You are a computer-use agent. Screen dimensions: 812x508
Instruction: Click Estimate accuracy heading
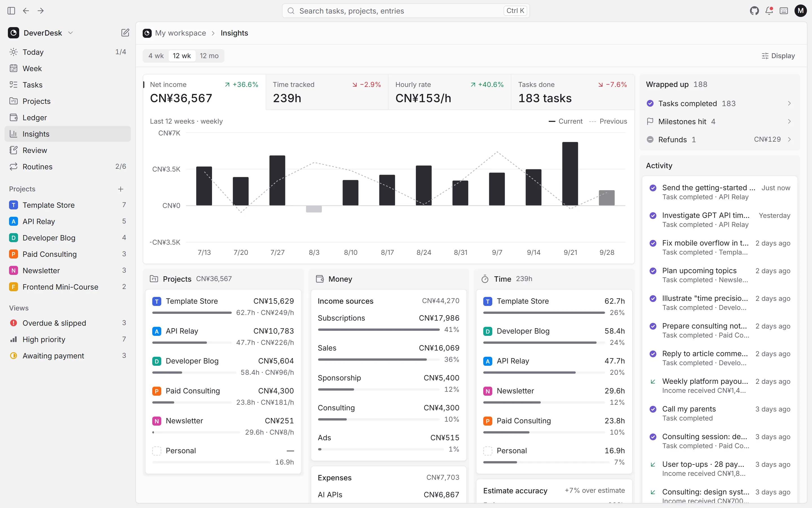515,491
